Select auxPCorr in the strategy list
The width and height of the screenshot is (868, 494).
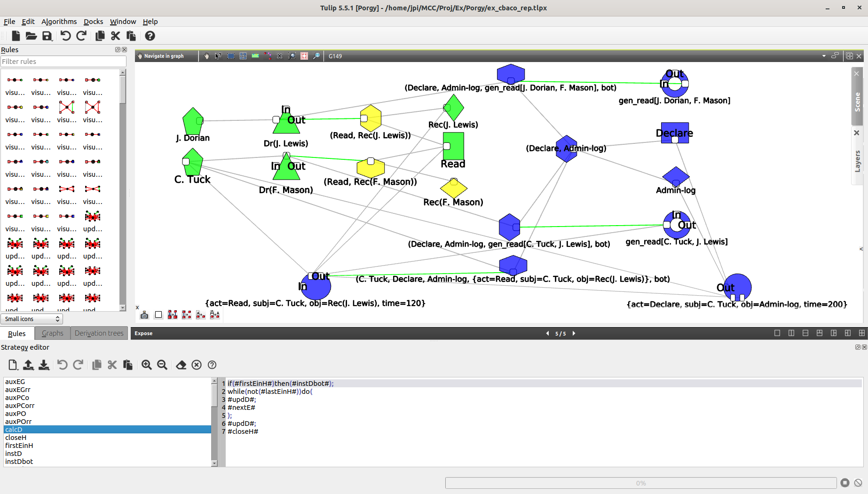click(x=107, y=406)
